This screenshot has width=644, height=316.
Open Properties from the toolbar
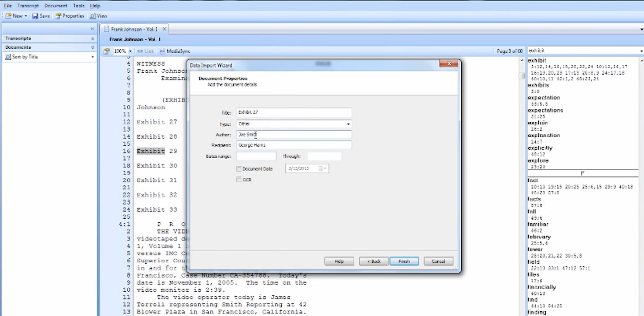58,16
